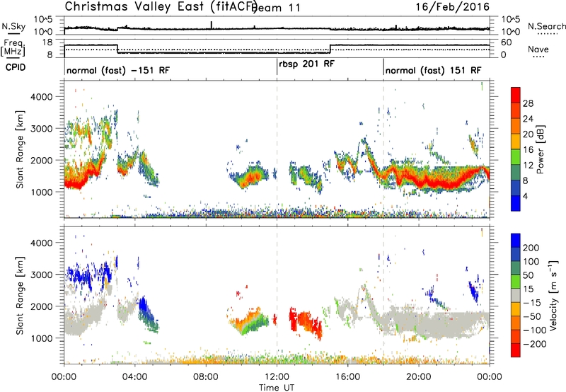Click the 200 tick on Velocity colorbar

tap(531, 248)
